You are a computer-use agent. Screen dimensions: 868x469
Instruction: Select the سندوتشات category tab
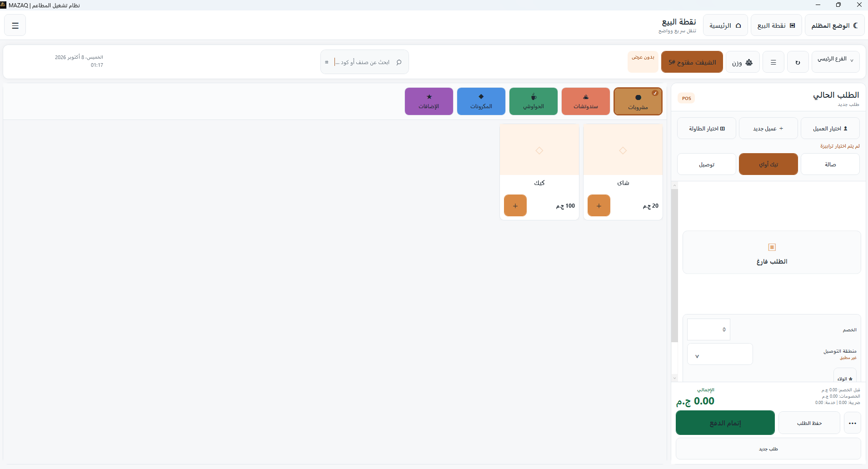click(586, 101)
